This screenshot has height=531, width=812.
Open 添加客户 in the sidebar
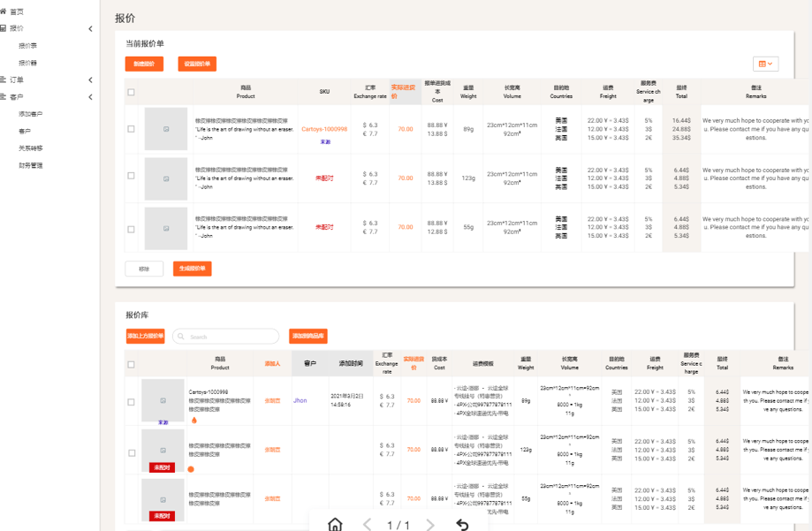[30, 114]
